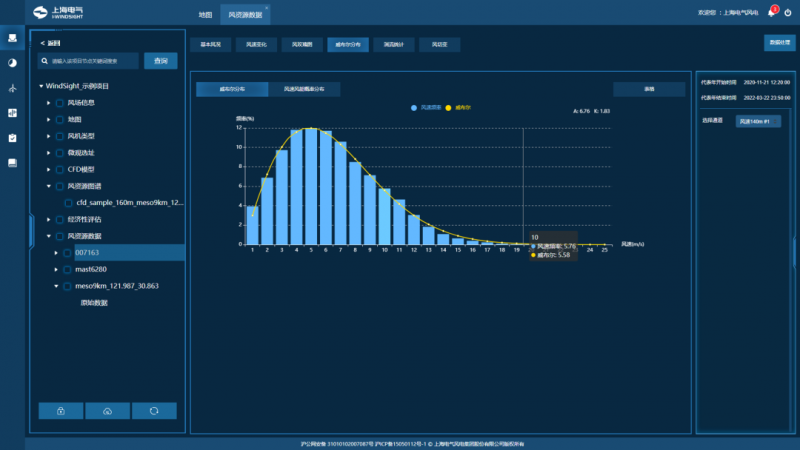Check the 风场信息 checkbox
800x450 pixels.
click(x=59, y=102)
